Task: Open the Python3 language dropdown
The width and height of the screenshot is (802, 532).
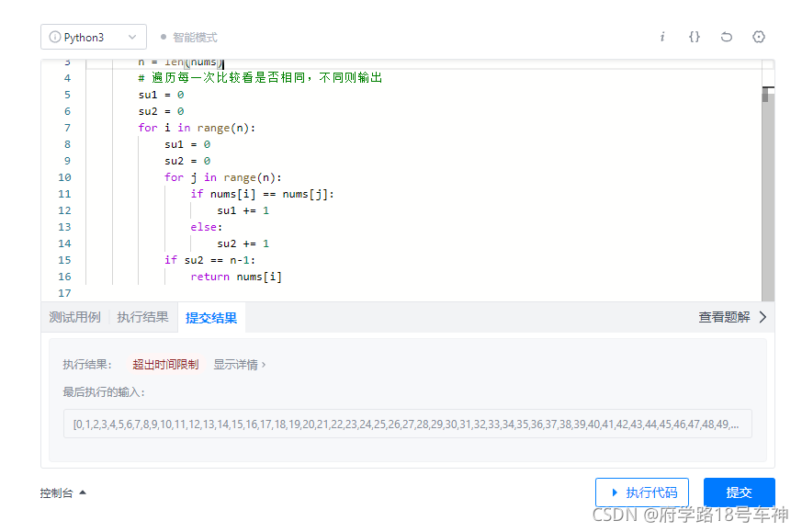Action: pyautogui.click(x=94, y=37)
